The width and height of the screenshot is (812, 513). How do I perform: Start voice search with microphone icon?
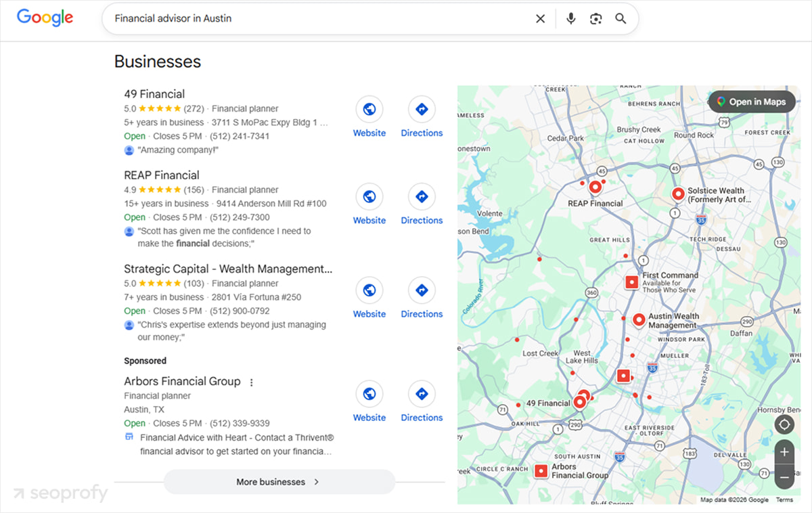571,19
